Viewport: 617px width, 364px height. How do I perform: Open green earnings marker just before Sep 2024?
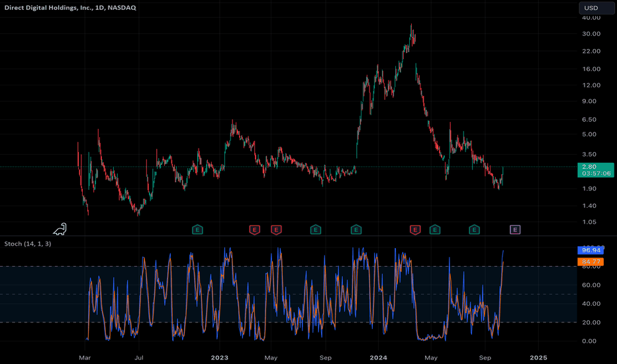point(474,230)
